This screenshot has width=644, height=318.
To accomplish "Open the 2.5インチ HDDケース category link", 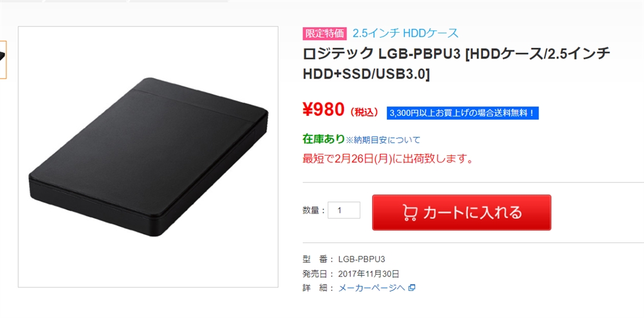I will tap(406, 33).
